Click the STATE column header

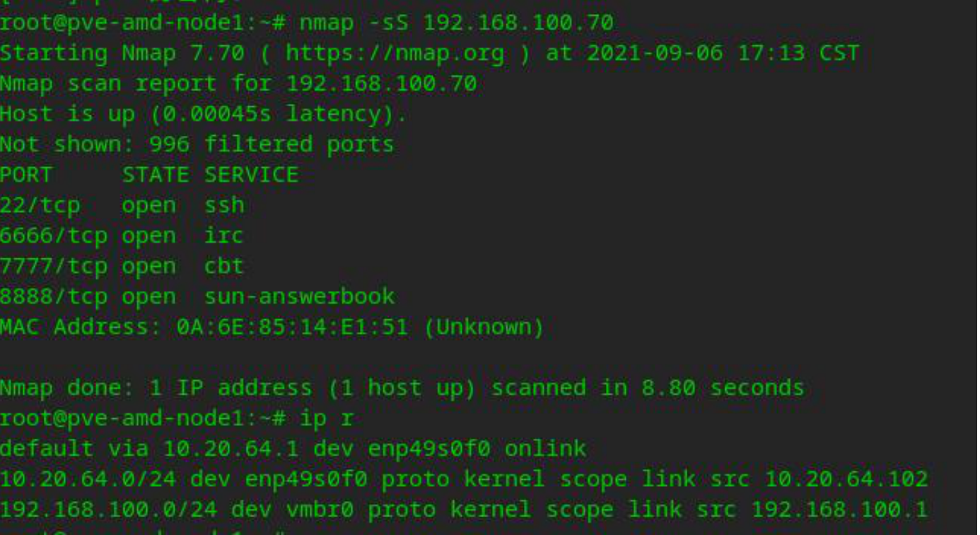point(156,175)
